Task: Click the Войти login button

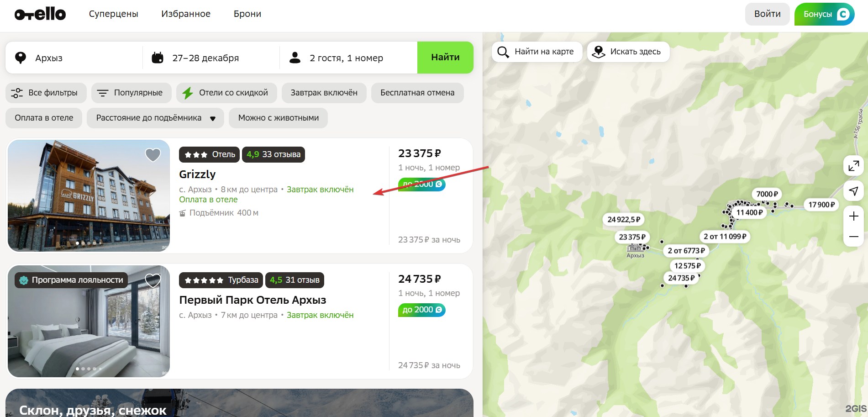Action: (767, 14)
